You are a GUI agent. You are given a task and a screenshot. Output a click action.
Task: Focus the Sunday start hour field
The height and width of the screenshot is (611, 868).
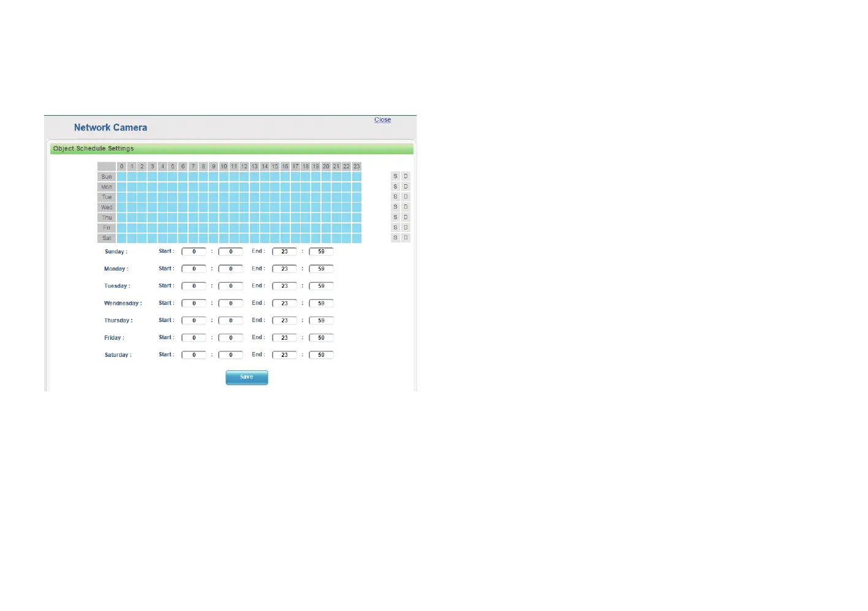194,252
